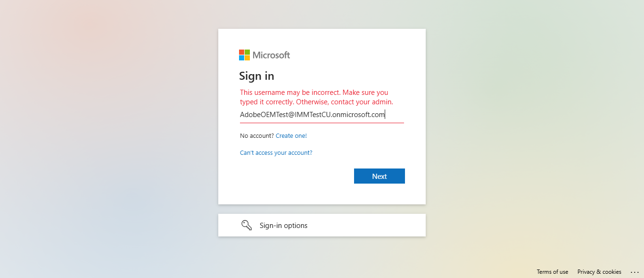
Task: Open the three-dot more options menu
Action: tap(635, 272)
